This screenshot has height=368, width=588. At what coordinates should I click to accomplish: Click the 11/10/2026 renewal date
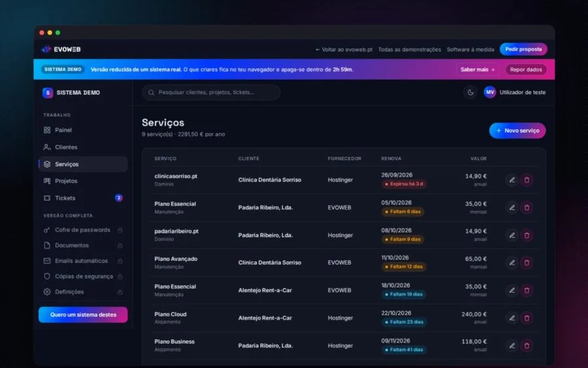pos(395,258)
